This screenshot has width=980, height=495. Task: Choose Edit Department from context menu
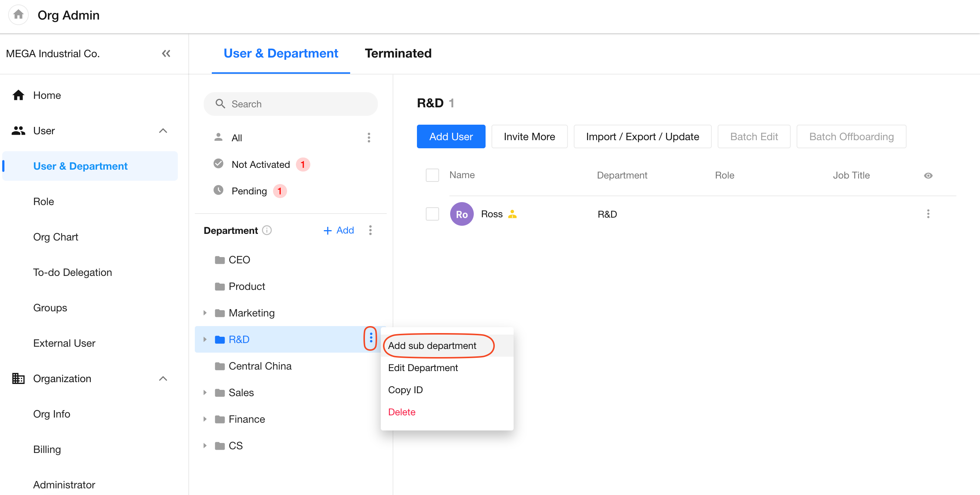[423, 368]
